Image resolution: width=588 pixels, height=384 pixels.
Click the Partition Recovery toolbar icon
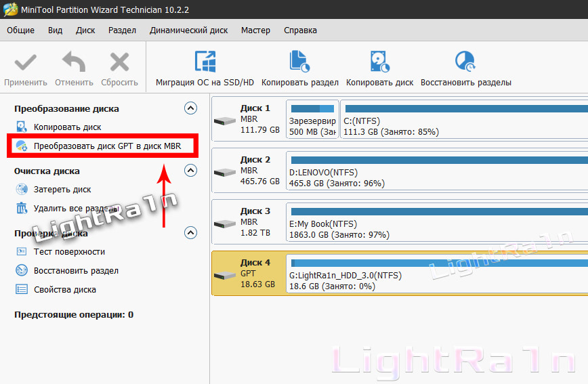(465, 62)
